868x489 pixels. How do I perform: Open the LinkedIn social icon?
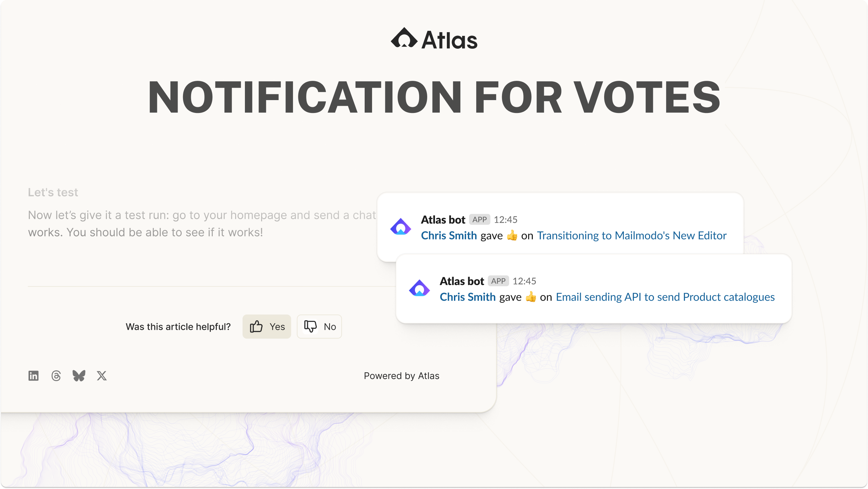tap(33, 376)
